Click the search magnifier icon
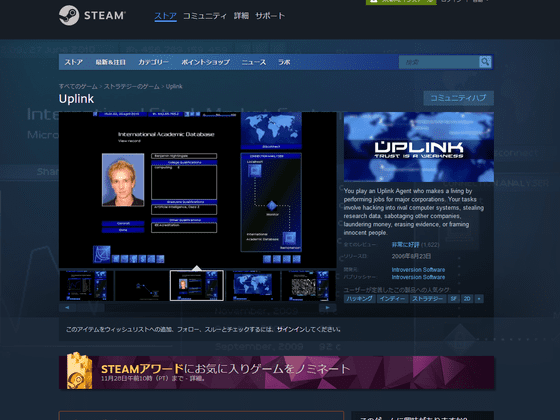The image size is (560, 420). pyautogui.click(x=485, y=62)
